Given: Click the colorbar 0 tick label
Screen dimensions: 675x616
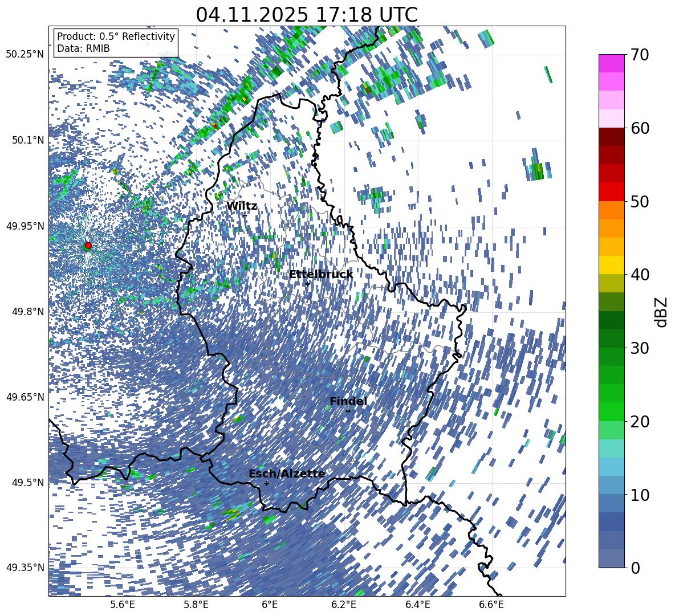Looking at the screenshot, I should tap(635, 568).
